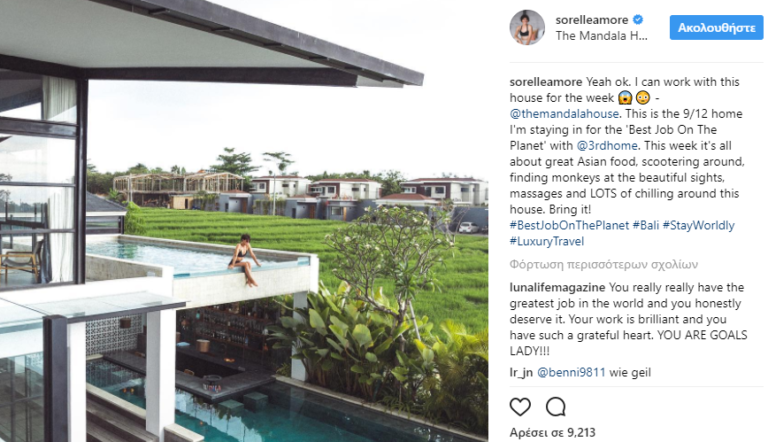The image size is (768, 442).
Task: Expand Φόρτωση περισσότερων σχολίων to load more comments
Action: coord(603,265)
